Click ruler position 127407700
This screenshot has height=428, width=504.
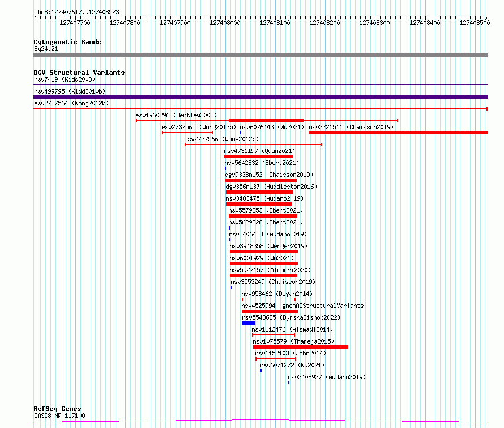click(x=75, y=23)
